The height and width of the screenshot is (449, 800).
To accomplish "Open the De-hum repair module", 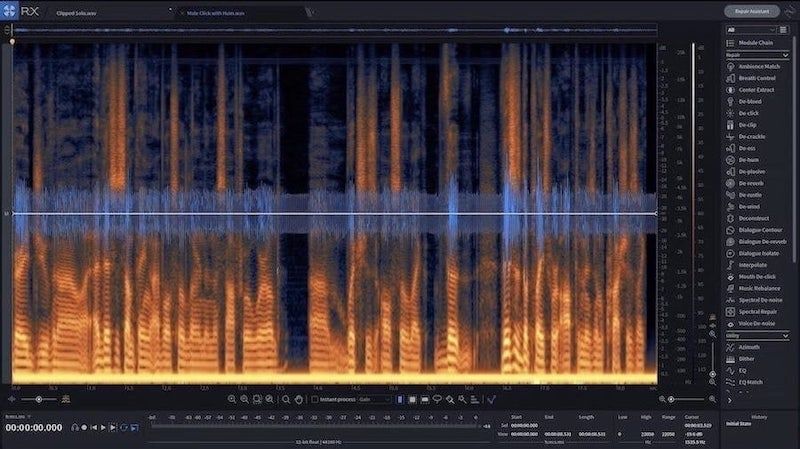I will coord(752,160).
